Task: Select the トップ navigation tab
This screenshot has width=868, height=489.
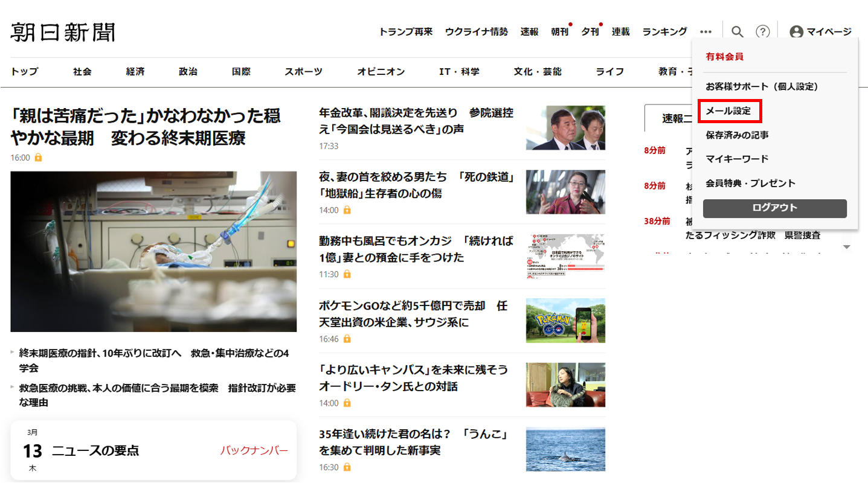Action: [24, 71]
